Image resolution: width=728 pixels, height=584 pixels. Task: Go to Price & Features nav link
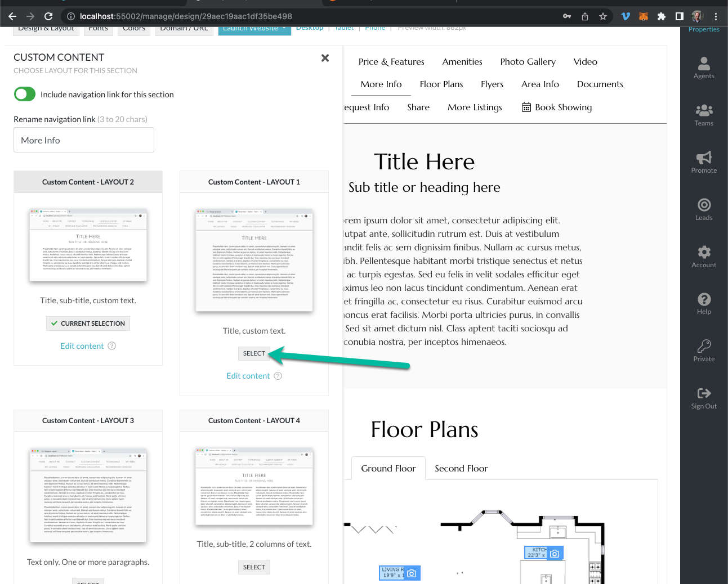[x=391, y=62]
